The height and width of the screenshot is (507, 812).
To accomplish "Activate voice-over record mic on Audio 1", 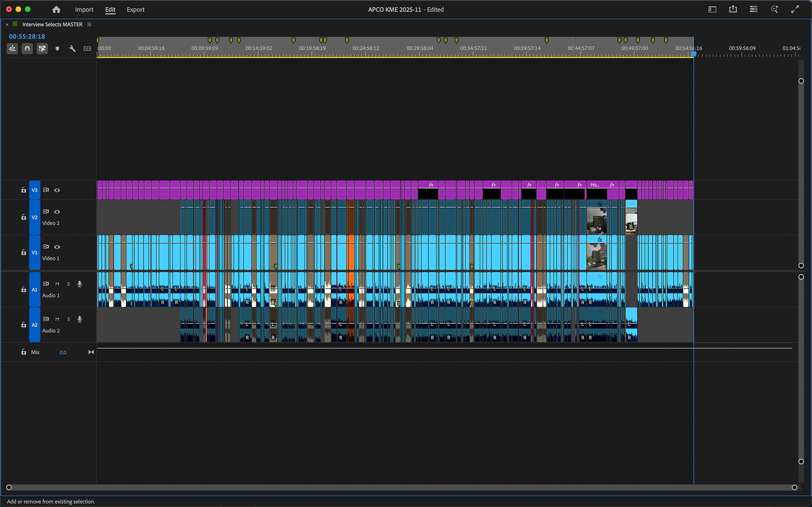I will click(80, 284).
